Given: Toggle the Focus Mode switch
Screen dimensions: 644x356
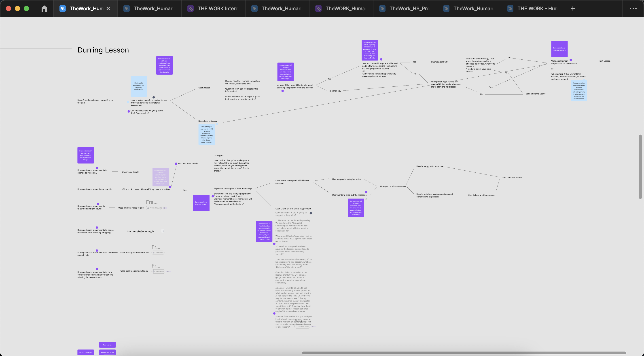Looking at the screenshot, I should [x=169, y=272].
